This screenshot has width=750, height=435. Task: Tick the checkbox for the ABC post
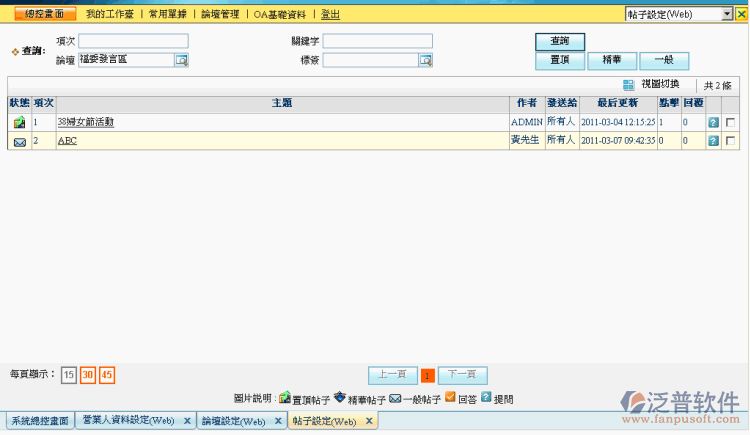point(731,141)
